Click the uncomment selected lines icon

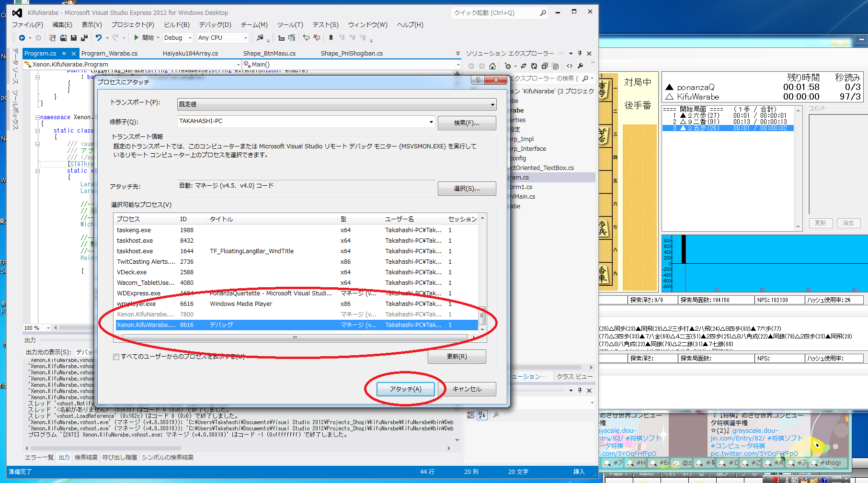click(317, 38)
